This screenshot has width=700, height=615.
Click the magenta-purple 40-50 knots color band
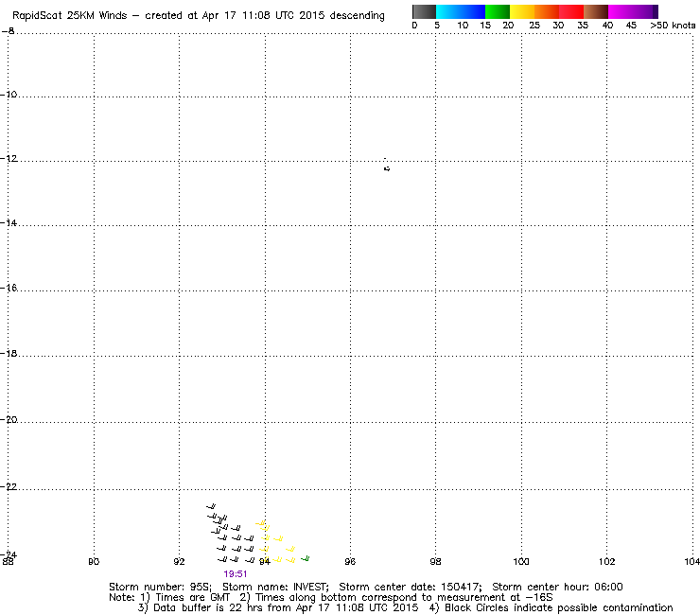(x=633, y=11)
